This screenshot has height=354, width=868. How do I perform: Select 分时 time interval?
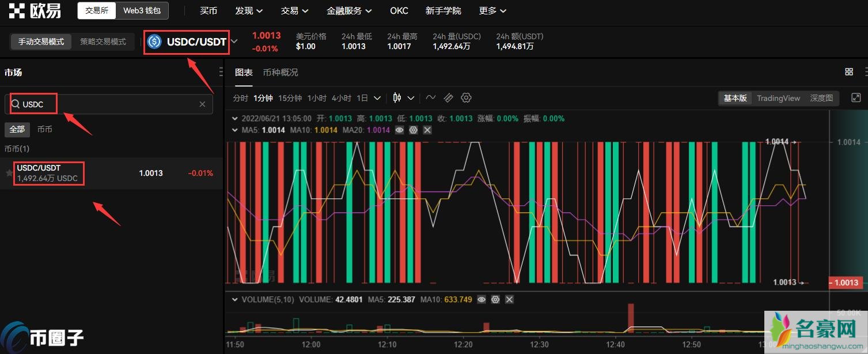[x=241, y=98]
